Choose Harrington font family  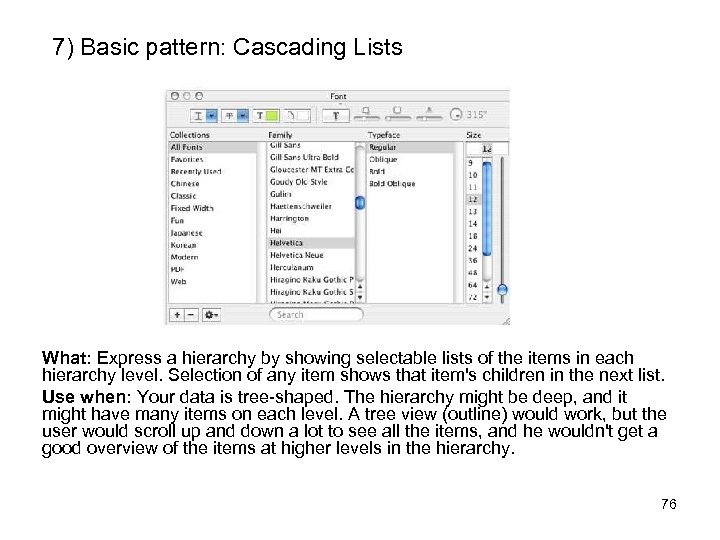(311, 219)
